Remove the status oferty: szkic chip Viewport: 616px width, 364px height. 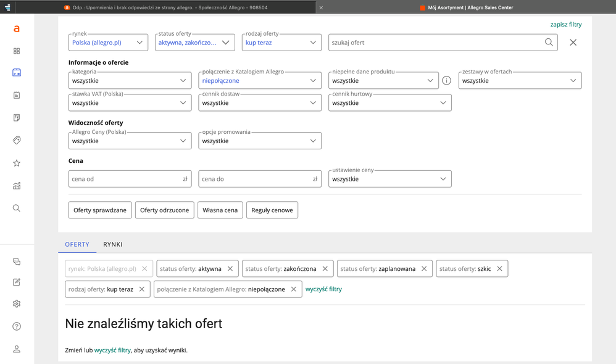[499, 268]
